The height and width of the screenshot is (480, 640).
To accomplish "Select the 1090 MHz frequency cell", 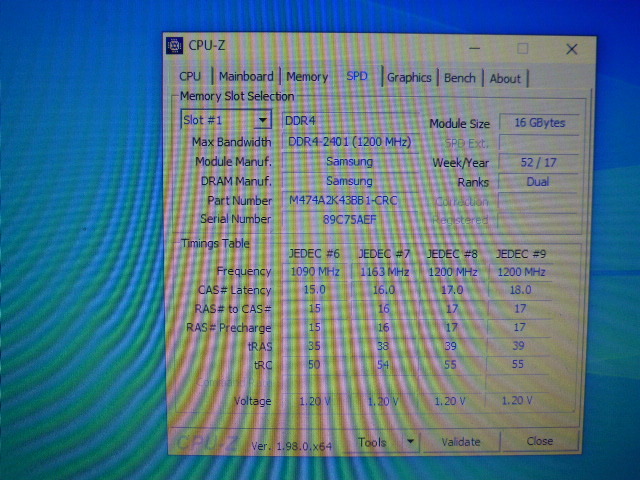I will pyautogui.click(x=315, y=271).
